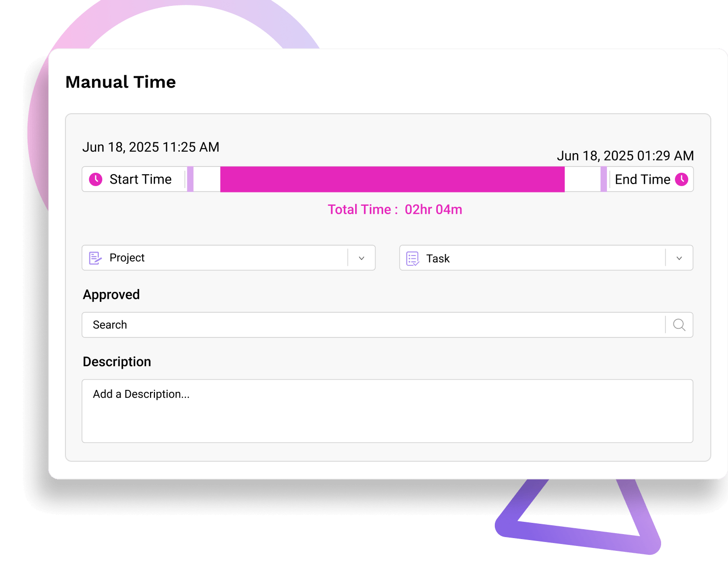Click the Total Time 02hr 04m readout

[395, 210]
